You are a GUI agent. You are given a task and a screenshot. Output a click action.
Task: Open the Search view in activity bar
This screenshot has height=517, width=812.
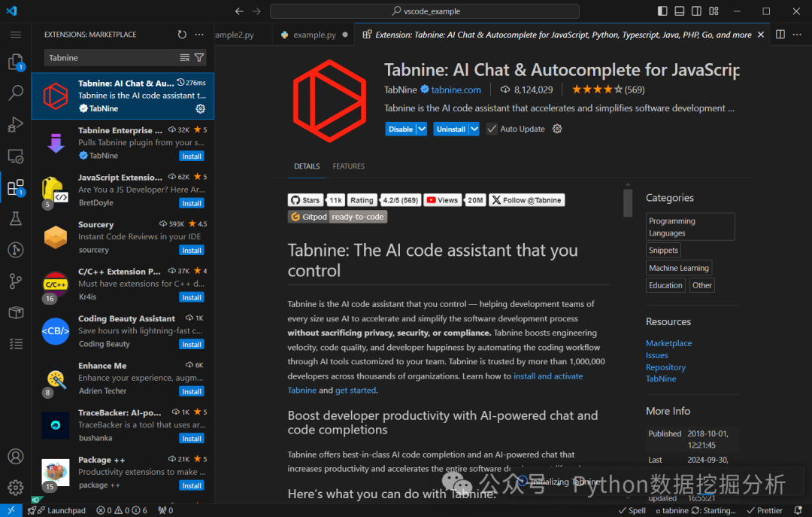16,93
